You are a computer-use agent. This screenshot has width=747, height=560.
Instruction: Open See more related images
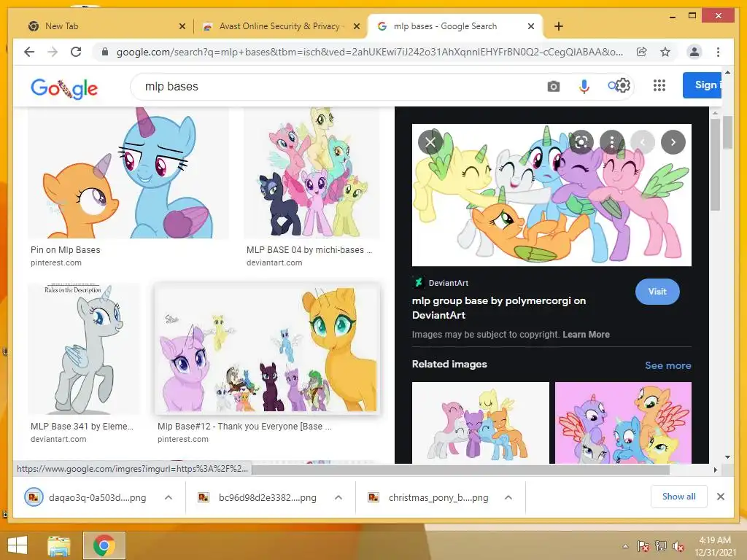point(668,365)
